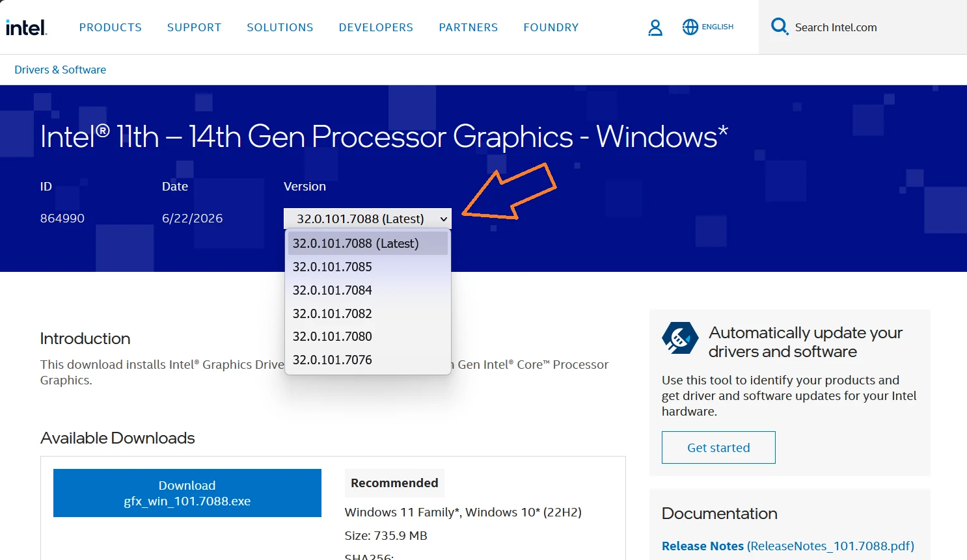The height and width of the screenshot is (560, 967).
Task: Focus the Search Intel.com field
Action: [x=863, y=27]
